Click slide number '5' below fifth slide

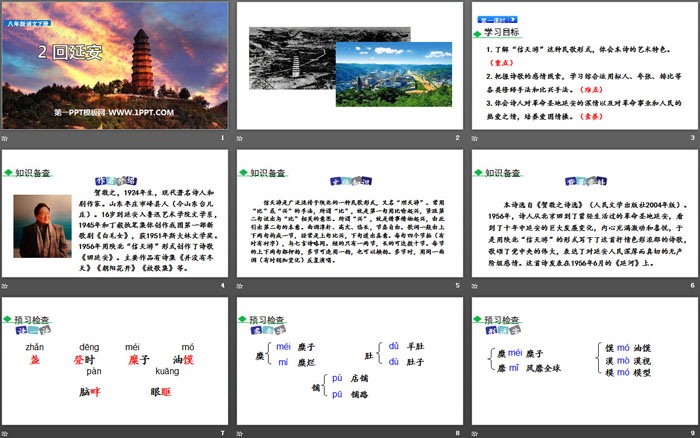tap(458, 285)
